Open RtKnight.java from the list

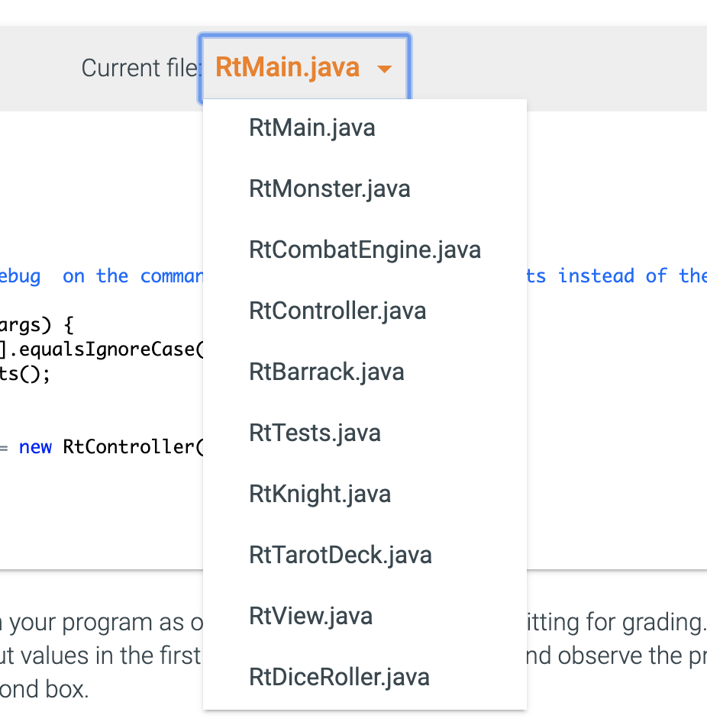click(x=320, y=494)
